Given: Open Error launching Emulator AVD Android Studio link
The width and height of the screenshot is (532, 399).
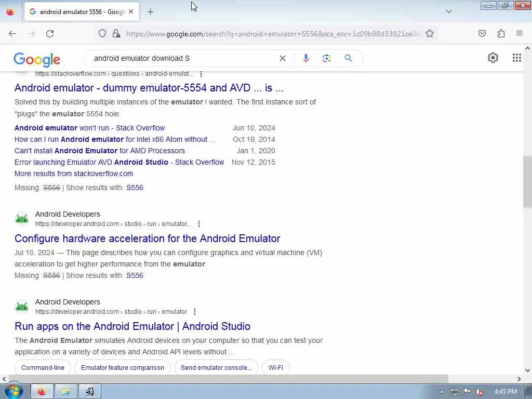Looking at the screenshot, I should pos(119,162).
